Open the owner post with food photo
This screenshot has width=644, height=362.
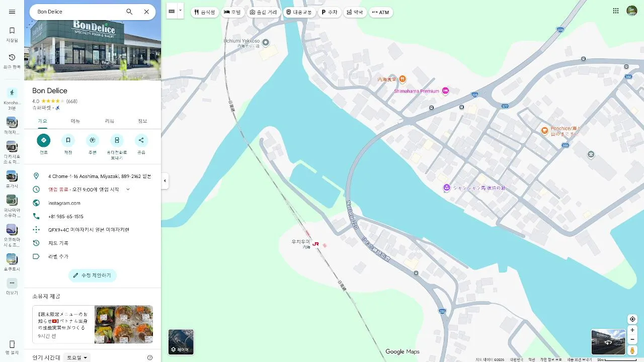[x=93, y=324]
